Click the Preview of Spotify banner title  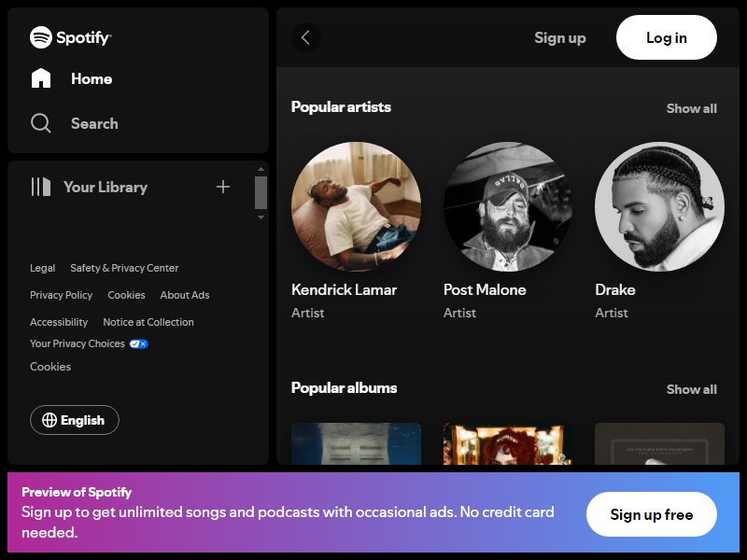(77, 493)
